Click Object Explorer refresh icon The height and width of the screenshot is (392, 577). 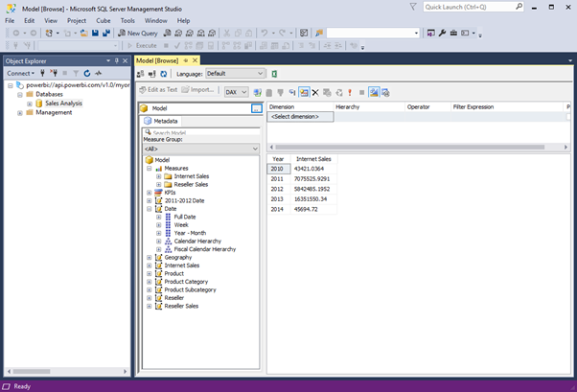[87, 73]
